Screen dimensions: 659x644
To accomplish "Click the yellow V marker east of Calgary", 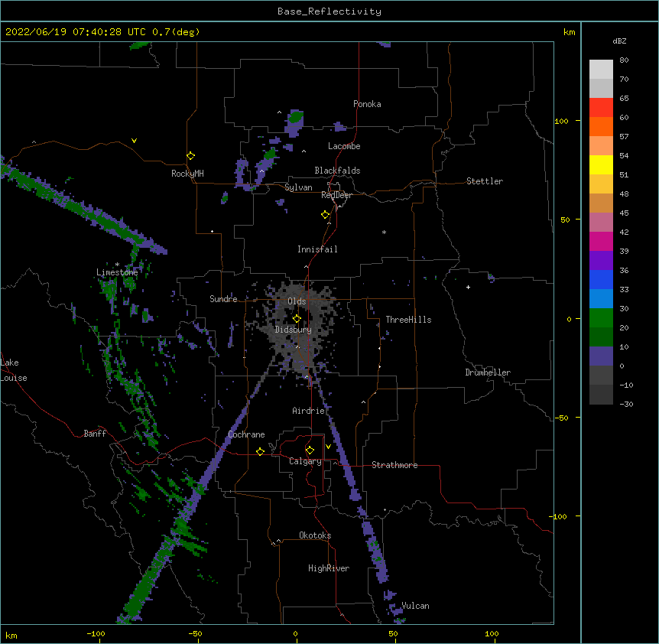I will point(328,447).
